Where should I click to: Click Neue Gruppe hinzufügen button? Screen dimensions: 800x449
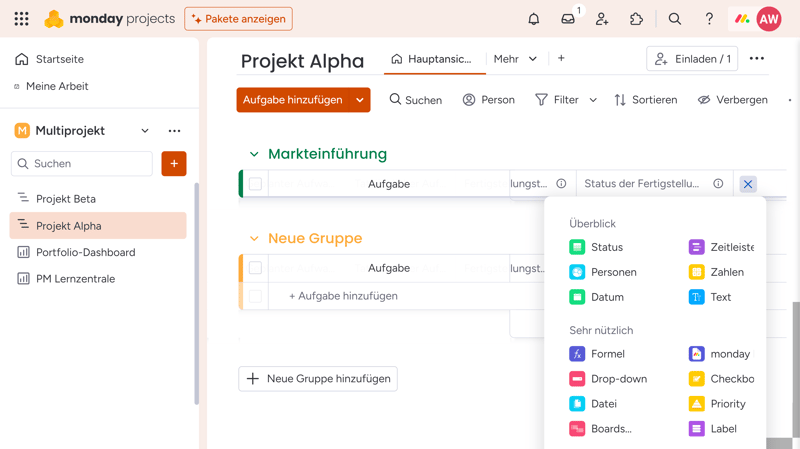[x=318, y=379]
